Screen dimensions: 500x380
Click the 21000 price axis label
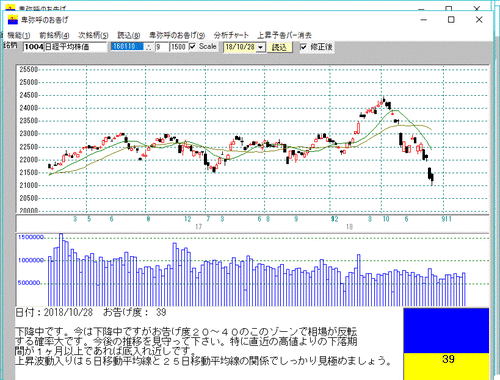click(x=29, y=185)
